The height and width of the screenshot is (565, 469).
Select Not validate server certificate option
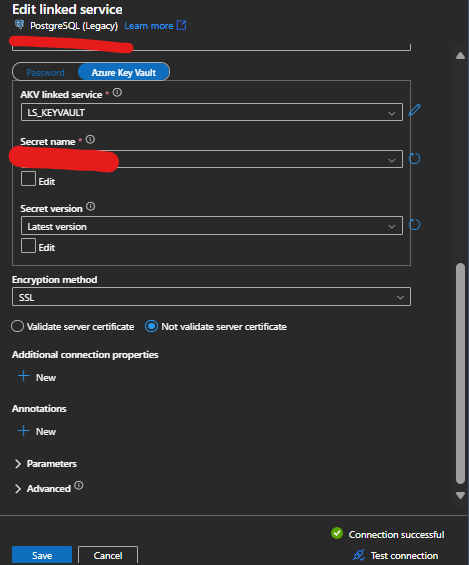pyautogui.click(x=151, y=326)
